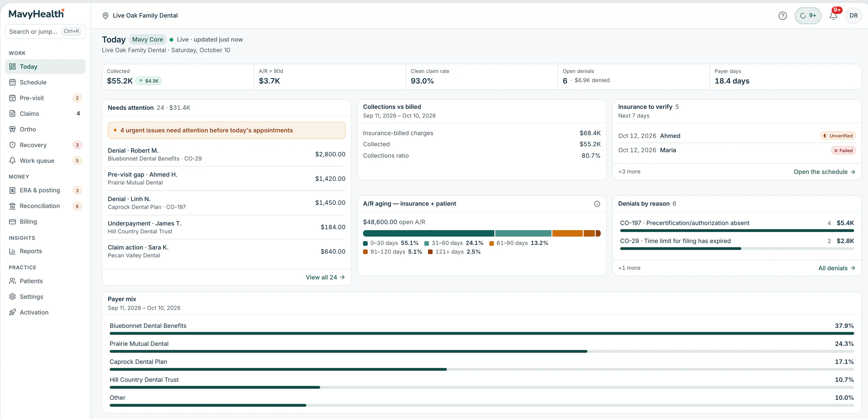Screen dimensions: 868x419
Task: Click the Unverified badge for Ahmed
Action: (x=838, y=136)
